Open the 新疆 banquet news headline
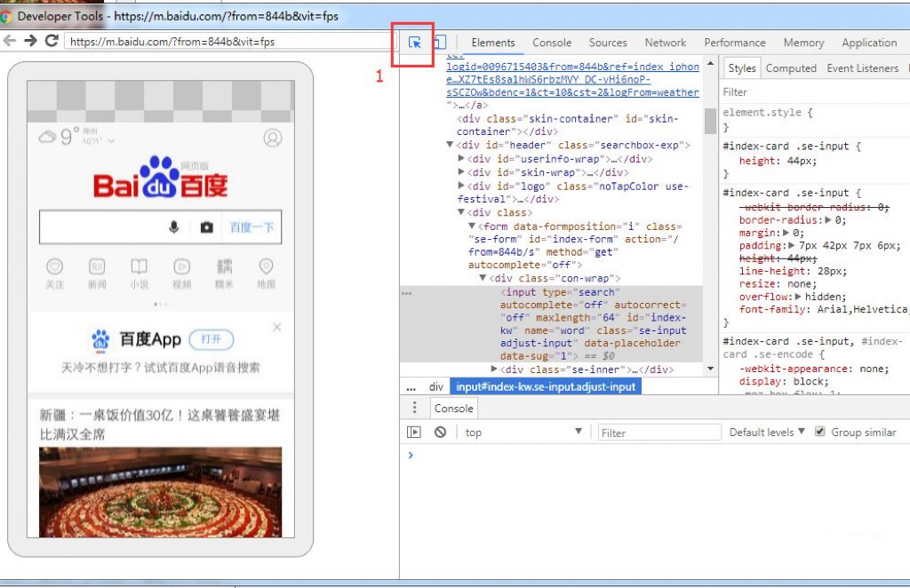 (x=160, y=424)
